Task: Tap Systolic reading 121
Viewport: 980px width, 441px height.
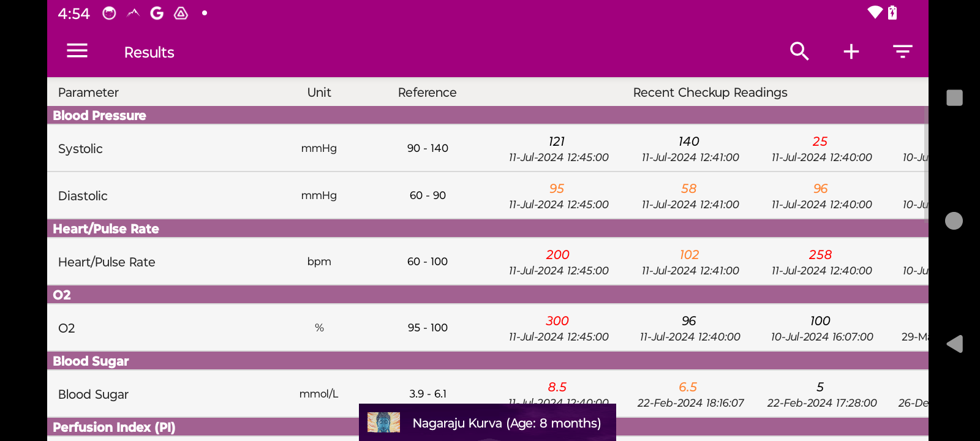Action: [557, 141]
